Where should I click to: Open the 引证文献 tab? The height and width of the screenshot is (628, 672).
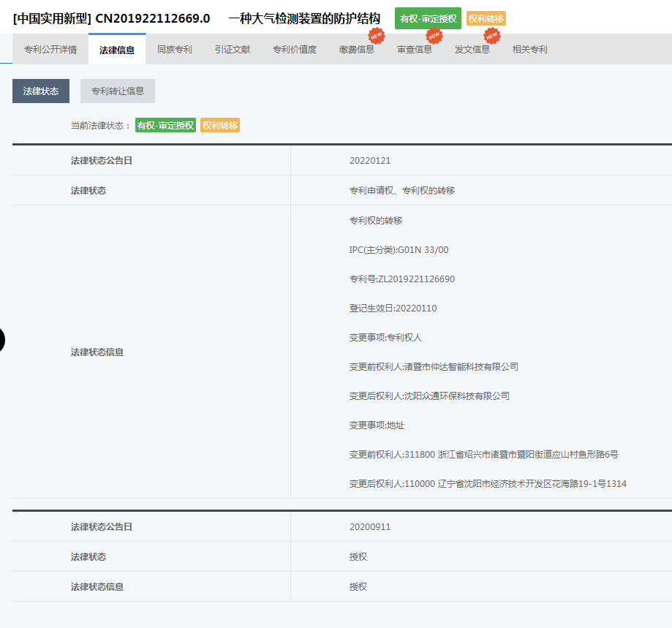[233, 50]
